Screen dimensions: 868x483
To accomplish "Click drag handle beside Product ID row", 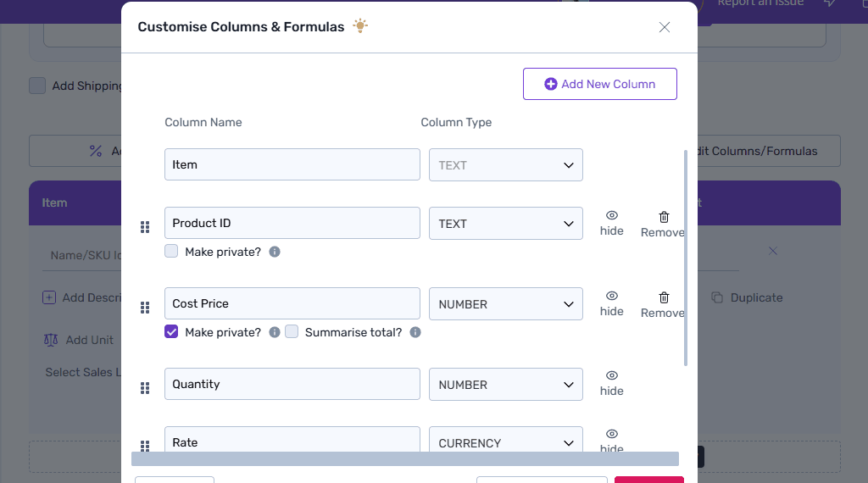I will point(145,227).
